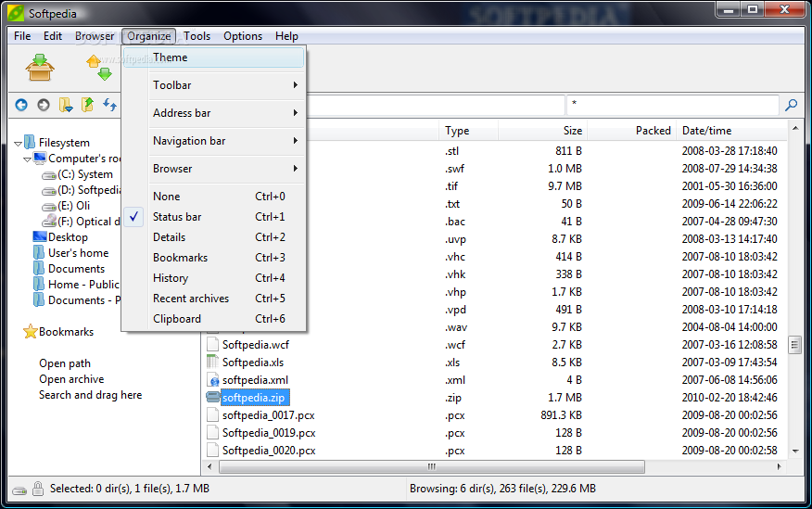Click the horizontal scrollbar thumb

tap(432, 466)
